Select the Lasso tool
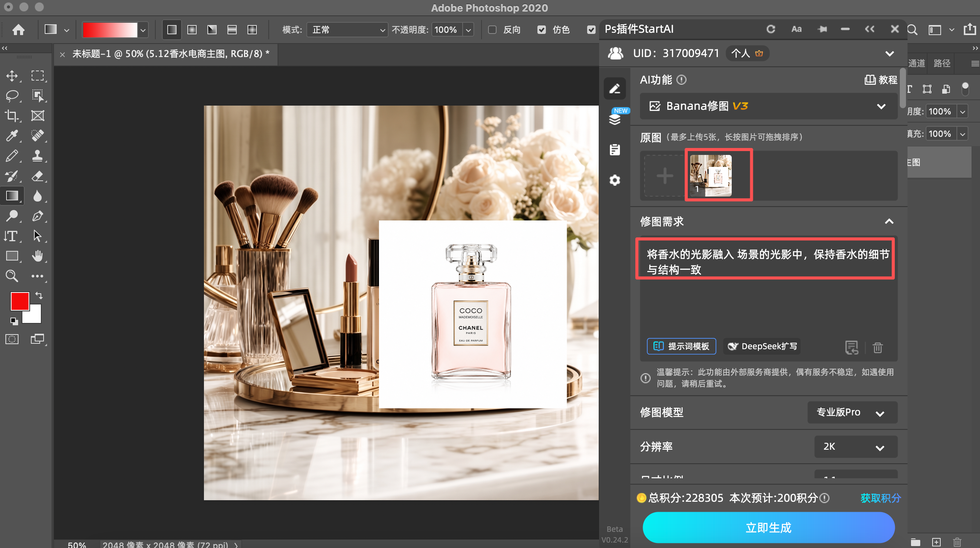This screenshot has width=980, height=548. tap(12, 96)
